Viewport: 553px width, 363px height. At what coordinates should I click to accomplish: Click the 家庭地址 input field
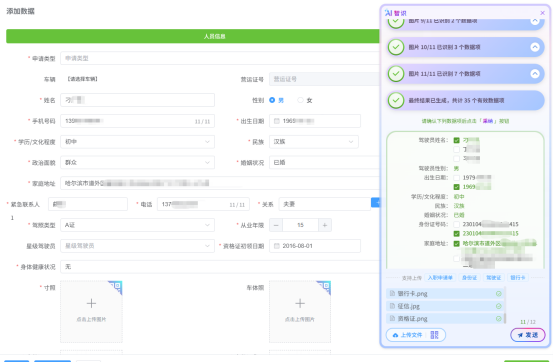coord(220,183)
